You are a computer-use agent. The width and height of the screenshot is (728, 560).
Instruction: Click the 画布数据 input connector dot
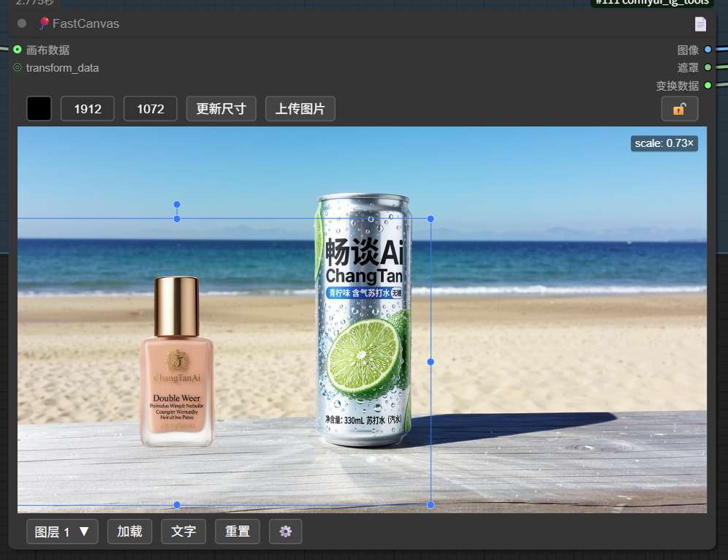[16, 50]
